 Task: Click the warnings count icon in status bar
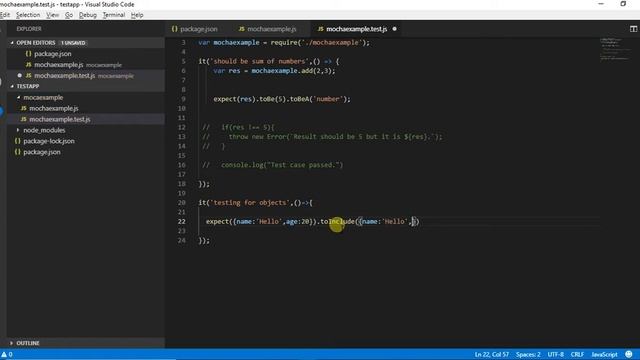(7, 354)
